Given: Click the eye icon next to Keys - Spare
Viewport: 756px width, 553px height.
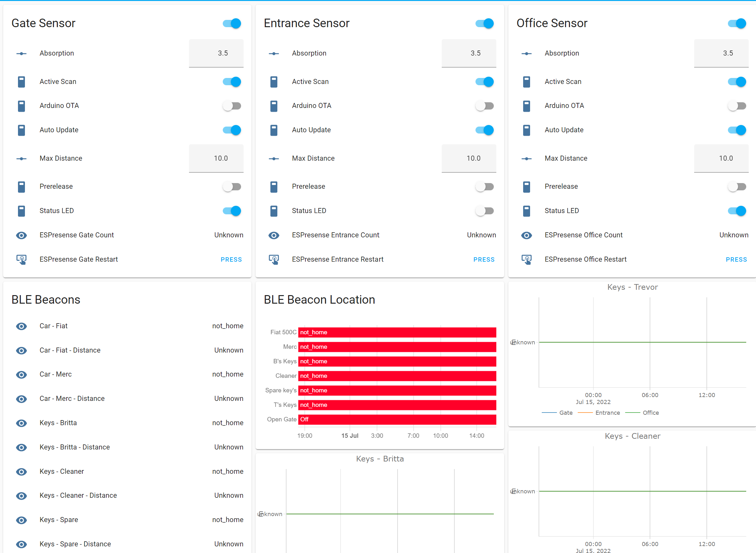Looking at the screenshot, I should tap(21, 520).
